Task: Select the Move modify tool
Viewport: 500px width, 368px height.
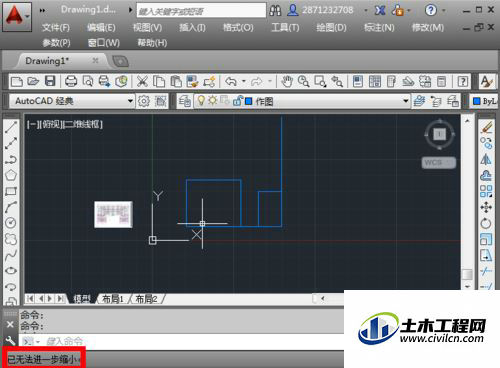Action: (486, 207)
